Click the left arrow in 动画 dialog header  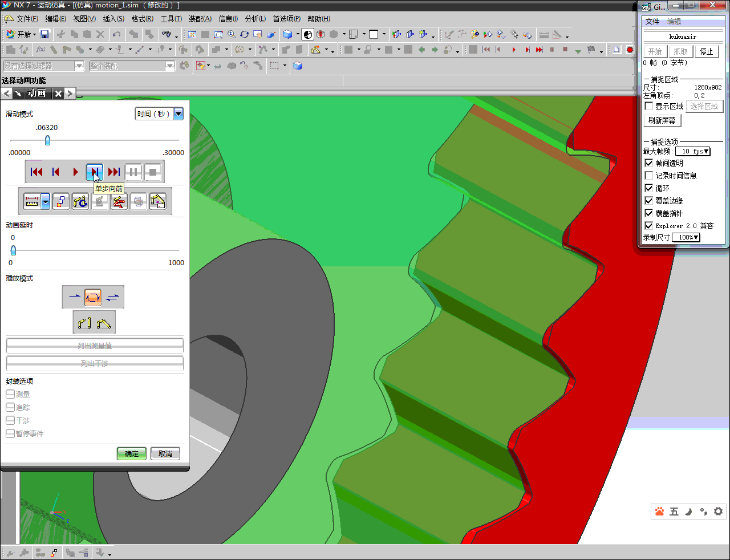(x=7, y=94)
